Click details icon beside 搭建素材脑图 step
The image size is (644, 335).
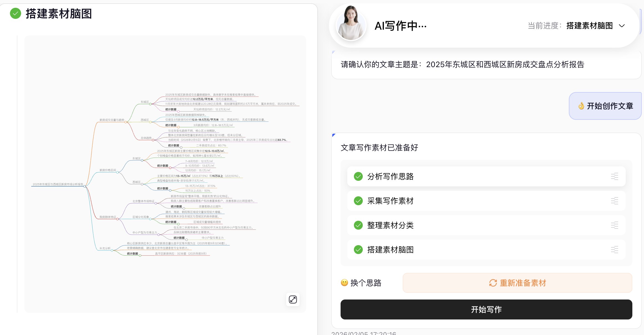point(614,250)
